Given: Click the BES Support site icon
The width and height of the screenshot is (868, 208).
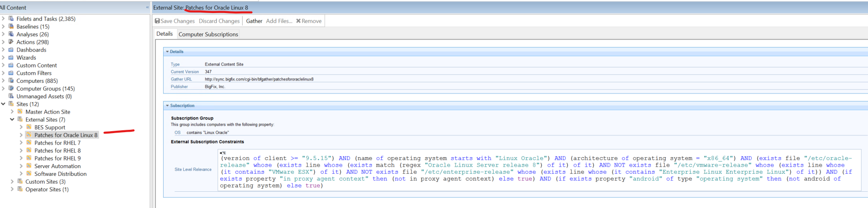Looking at the screenshot, I should pyautogui.click(x=29, y=127).
